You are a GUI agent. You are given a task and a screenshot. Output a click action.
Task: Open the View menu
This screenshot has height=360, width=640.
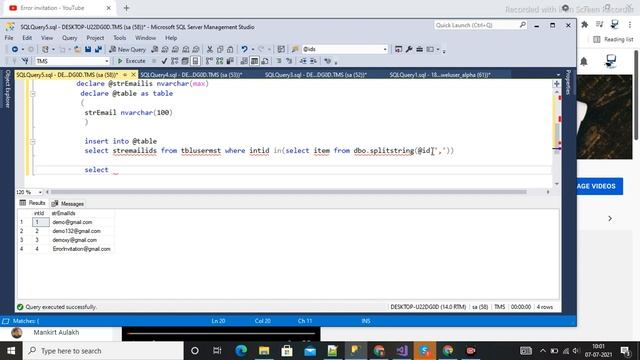coord(47,38)
